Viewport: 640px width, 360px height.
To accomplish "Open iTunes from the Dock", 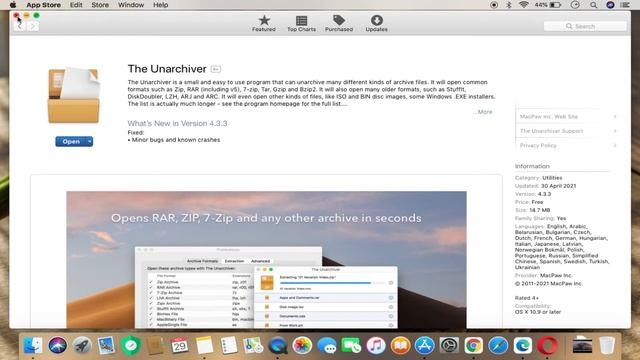I will (376, 345).
